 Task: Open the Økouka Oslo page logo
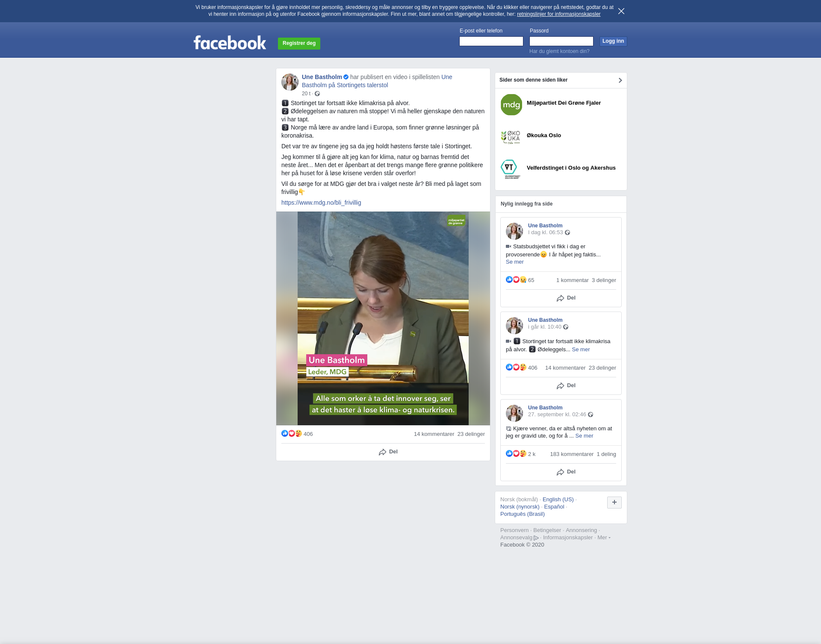(x=511, y=137)
